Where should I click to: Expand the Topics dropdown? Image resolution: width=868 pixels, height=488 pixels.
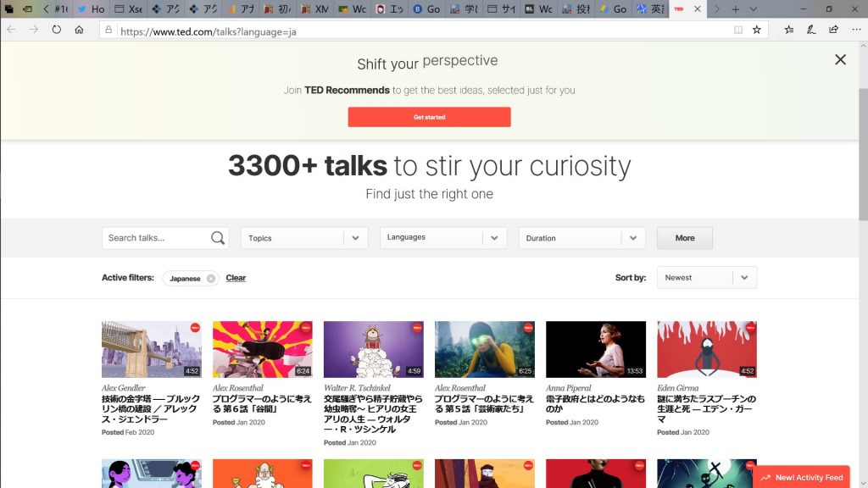[304, 238]
